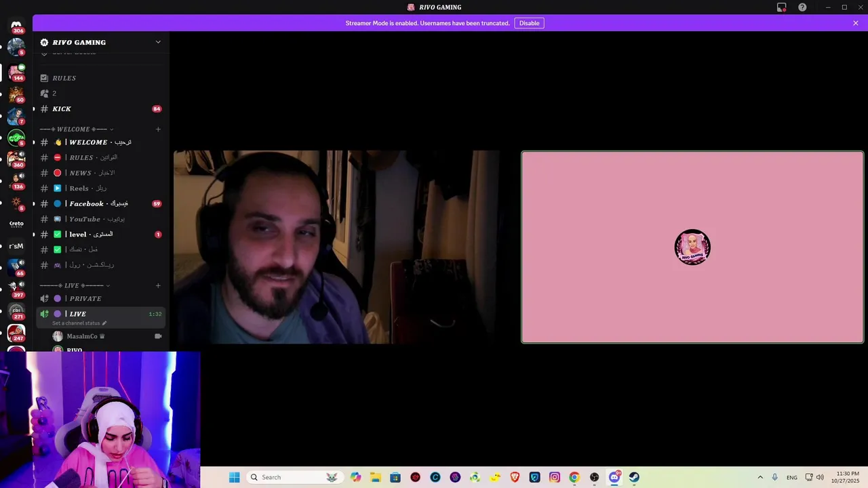The height and width of the screenshot is (488, 868).
Task: Open Google Chrome from the taskbar
Action: tap(574, 477)
